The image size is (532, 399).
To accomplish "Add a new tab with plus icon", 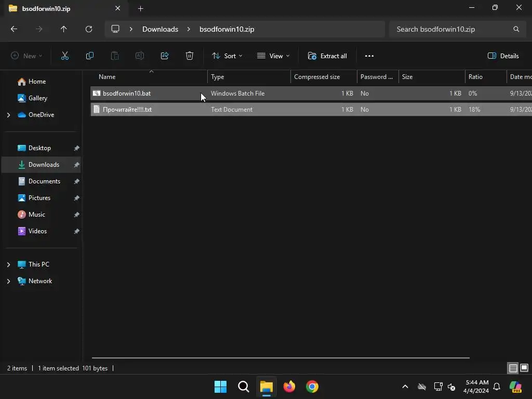I will coord(140,9).
